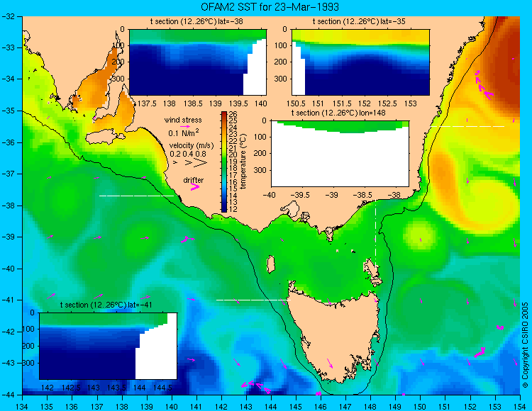The image size is (532, 411).
Task: Click the smallest velocity legend arrowhead
Action: [x=175, y=163]
